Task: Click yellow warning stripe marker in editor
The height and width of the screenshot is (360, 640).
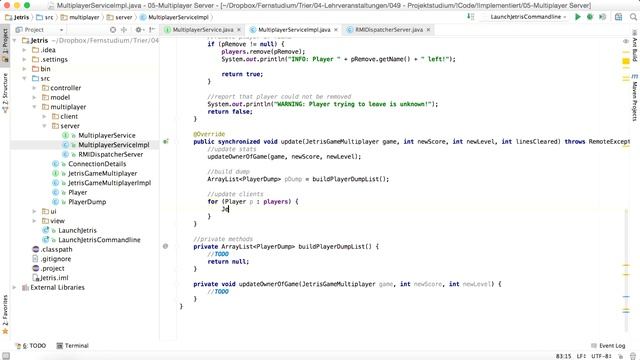Action: (626, 61)
